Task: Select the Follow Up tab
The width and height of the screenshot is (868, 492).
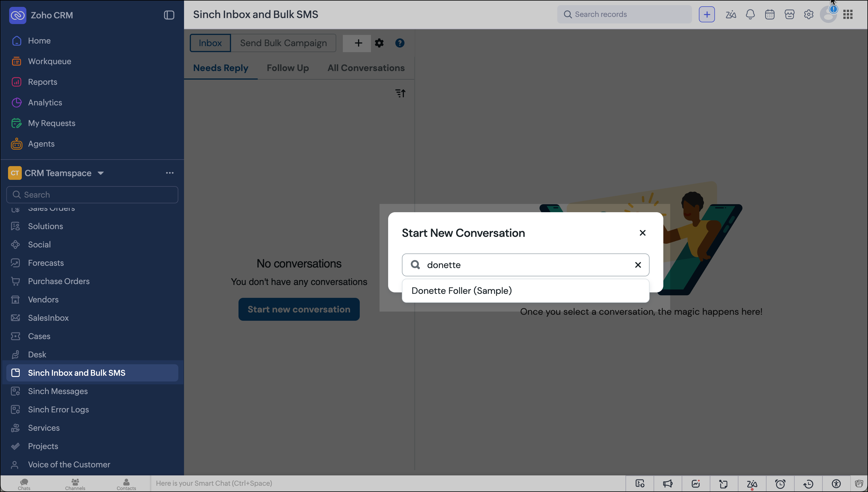Action: point(288,68)
